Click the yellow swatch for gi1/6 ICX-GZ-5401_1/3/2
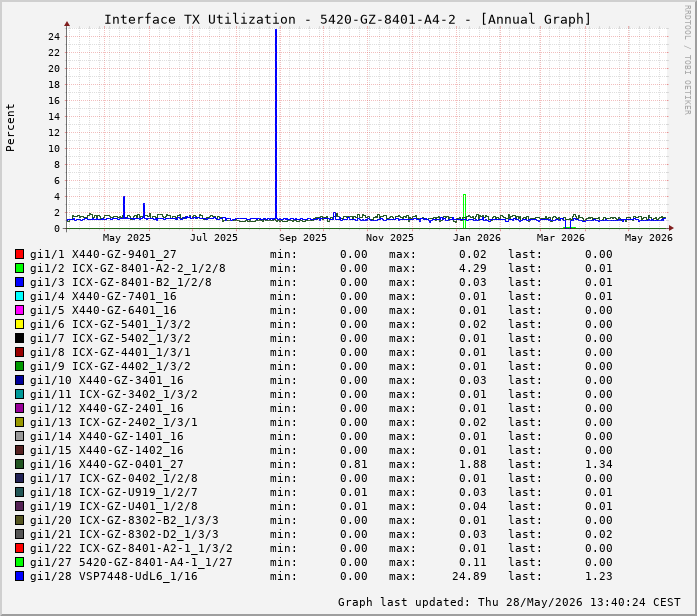Viewport: 697px width, 616px height. (x=19, y=324)
